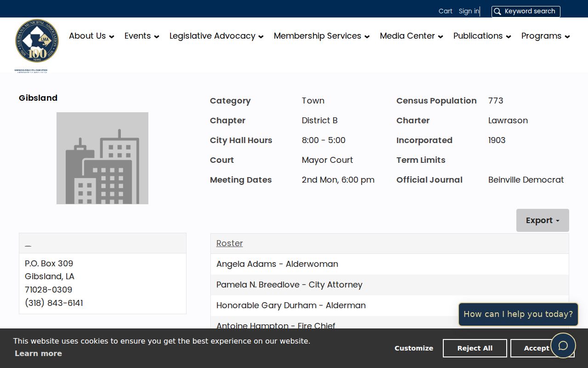588x368 pixels.
Task: Click the search magnifier icon
Action: (x=498, y=11)
